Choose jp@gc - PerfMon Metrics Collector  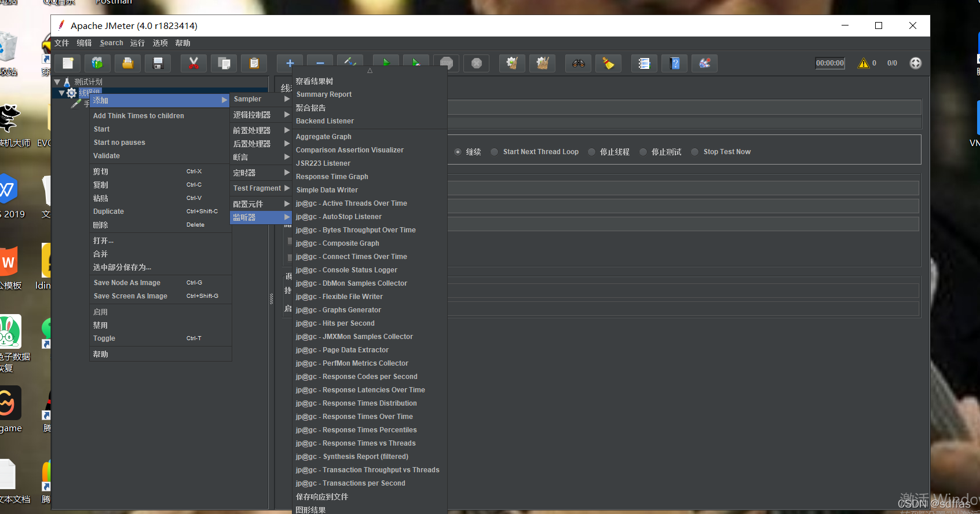[370, 363]
